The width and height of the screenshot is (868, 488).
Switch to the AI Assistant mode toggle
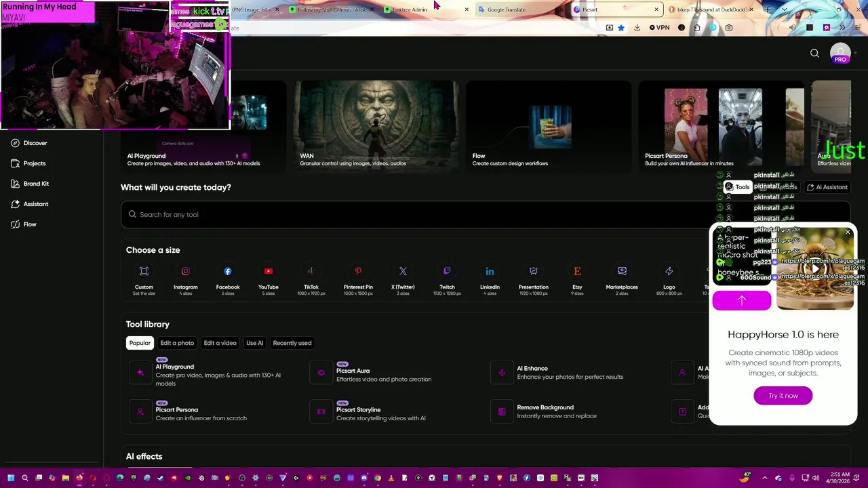(x=827, y=187)
